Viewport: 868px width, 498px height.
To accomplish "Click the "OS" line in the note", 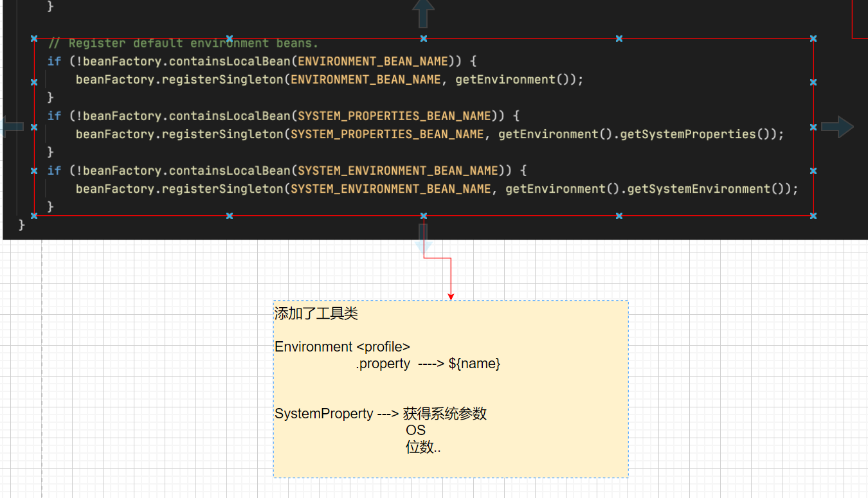I will coord(415,431).
